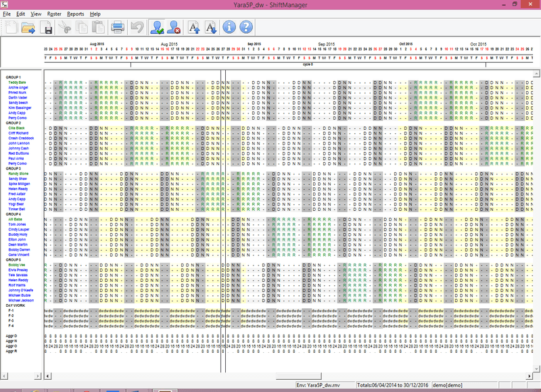
Task: Open the Edit menu
Action: [21, 14]
